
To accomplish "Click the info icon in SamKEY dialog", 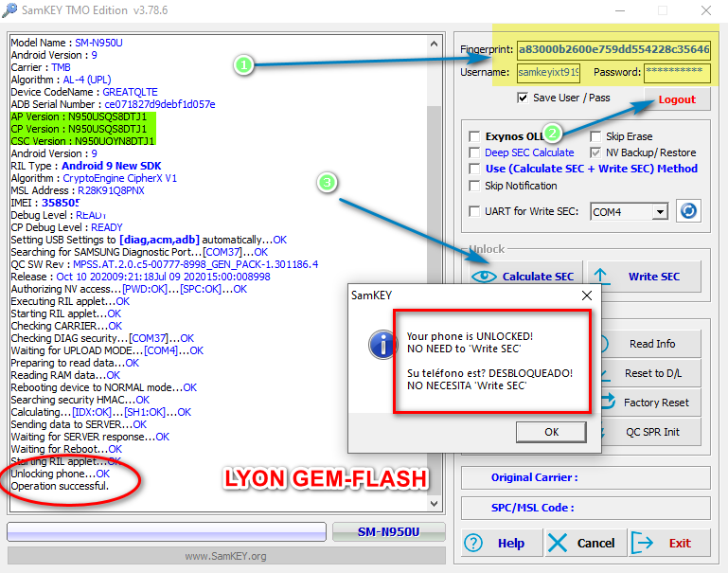I will coord(382,345).
